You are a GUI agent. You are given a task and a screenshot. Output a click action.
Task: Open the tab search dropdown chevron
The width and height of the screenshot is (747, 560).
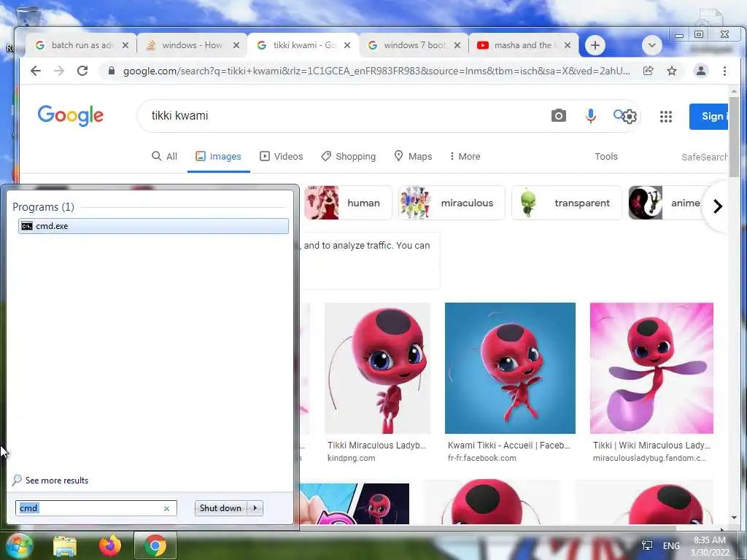point(651,45)
